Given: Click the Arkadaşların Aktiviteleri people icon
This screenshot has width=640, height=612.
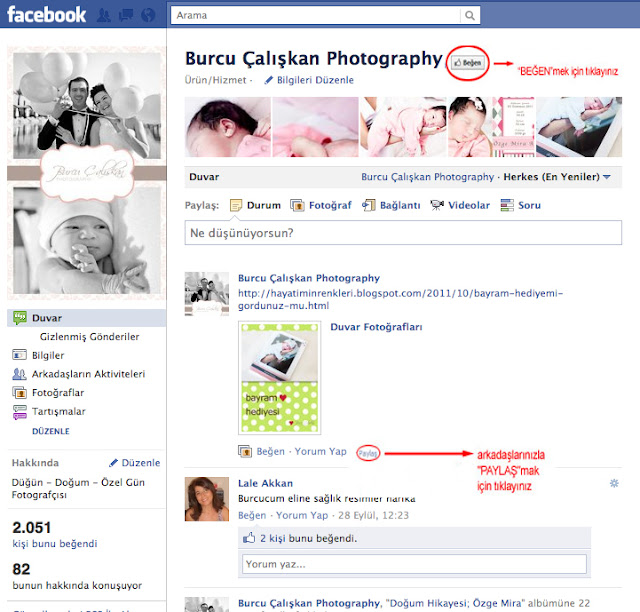Looking at the screenshot, I should [x=20, y=374].
